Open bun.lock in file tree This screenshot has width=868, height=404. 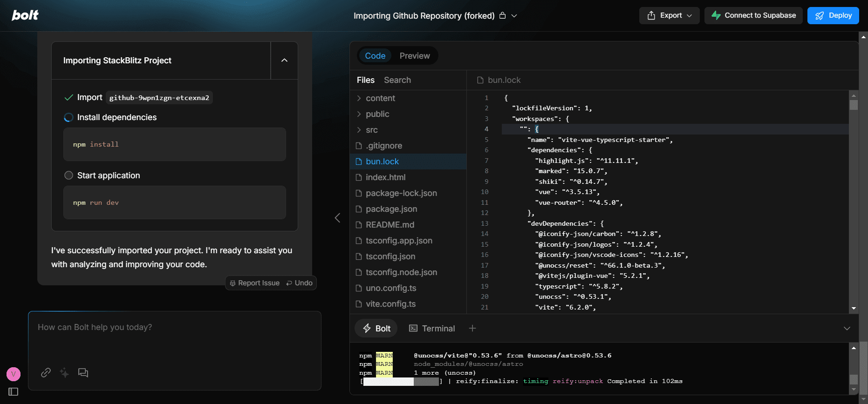408,162
